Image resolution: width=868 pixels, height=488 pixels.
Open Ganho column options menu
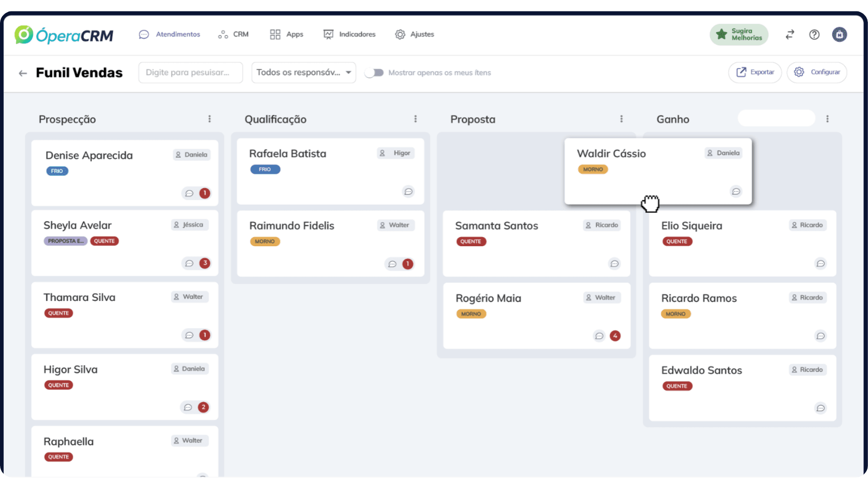pyautogui.click(x=827, y=119)
